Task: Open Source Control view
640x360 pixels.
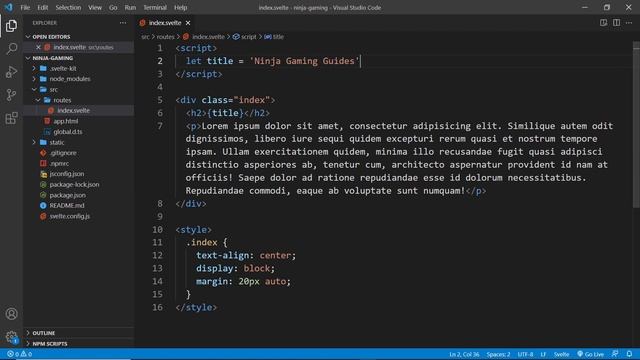Action: coord(11,95)
